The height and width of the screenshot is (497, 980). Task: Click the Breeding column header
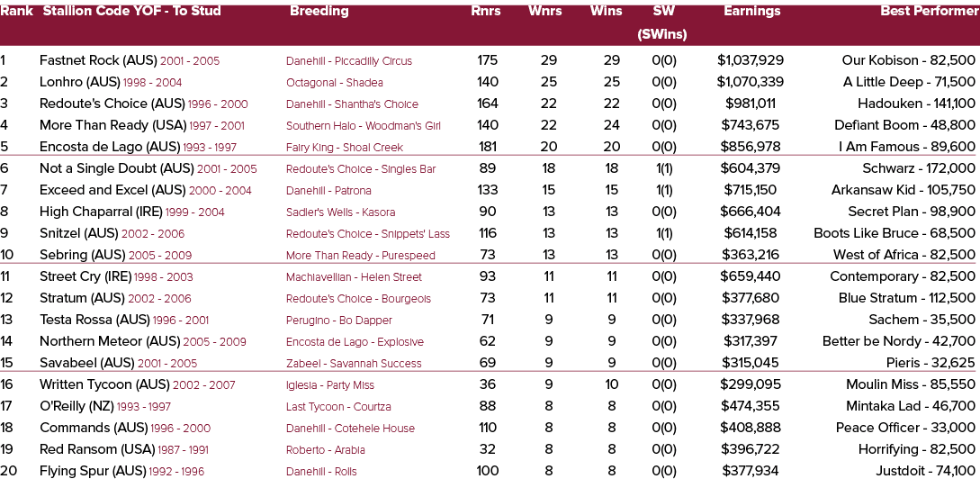[x=319, y=11]
